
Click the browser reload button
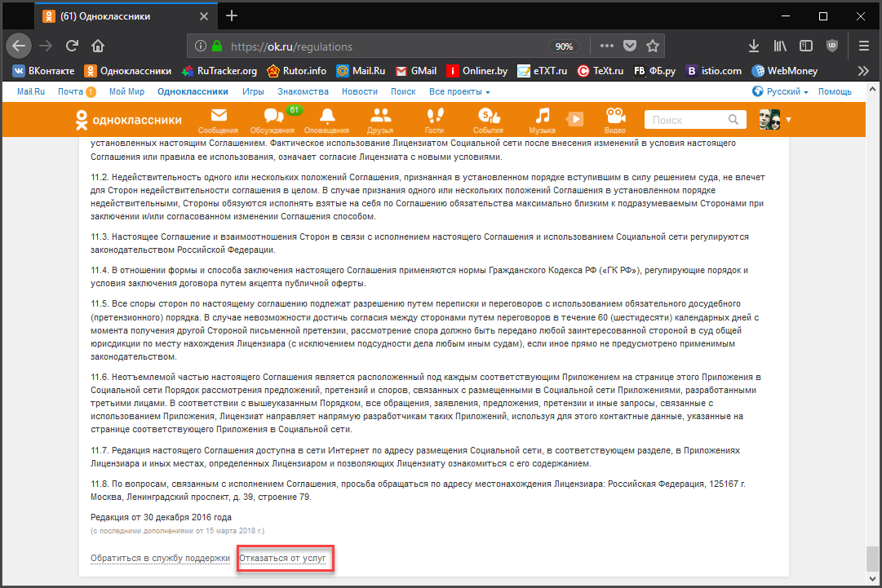72,46
